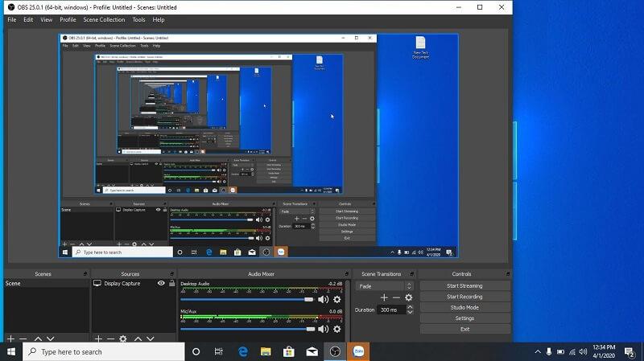Click taskbar clock 12:34 PM

604,351
